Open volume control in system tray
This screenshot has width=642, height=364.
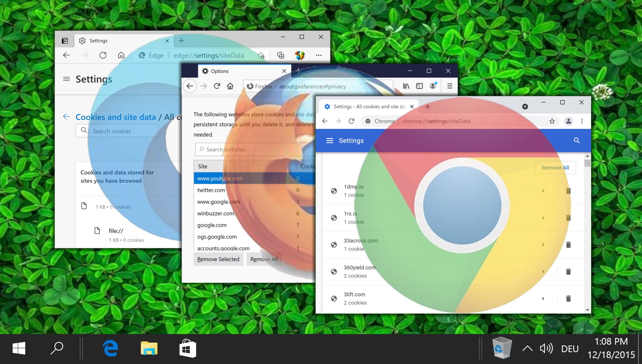[547, 349]
